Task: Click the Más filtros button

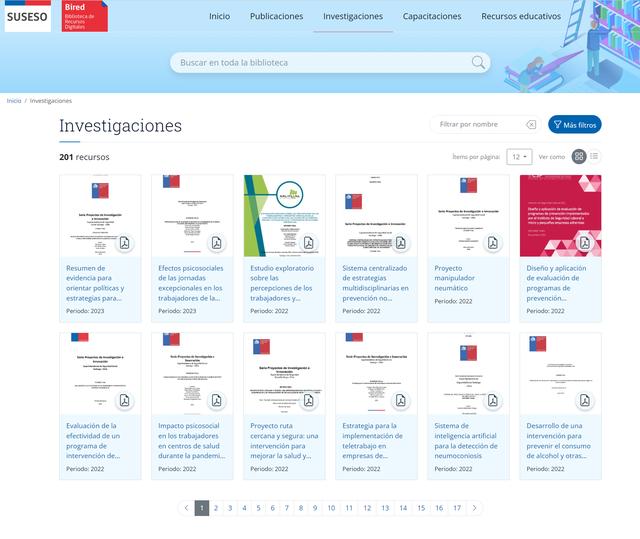Action: 575,125
